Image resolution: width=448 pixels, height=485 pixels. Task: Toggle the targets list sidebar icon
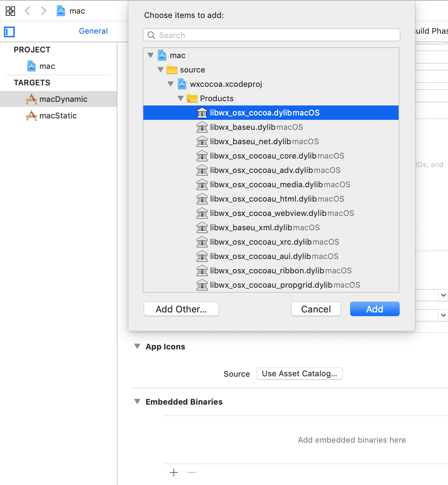pyautogui.click(x=9, y=32)
